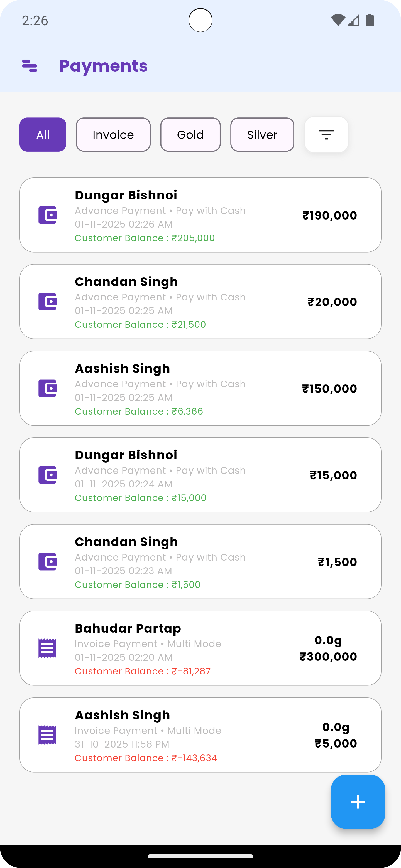Open the filter options icon

click(326, 134)
